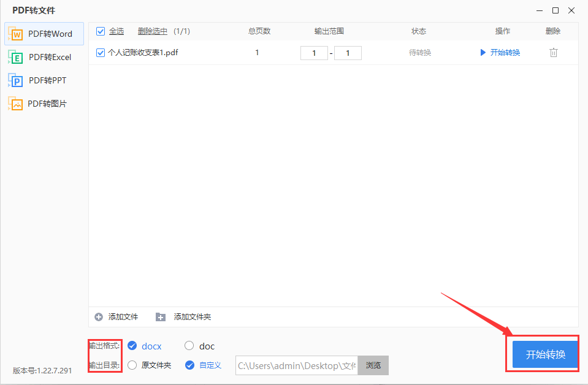Viewport: 588px width, 385px height.
Task: Click the blue play triangle icon
Action: 483,53
